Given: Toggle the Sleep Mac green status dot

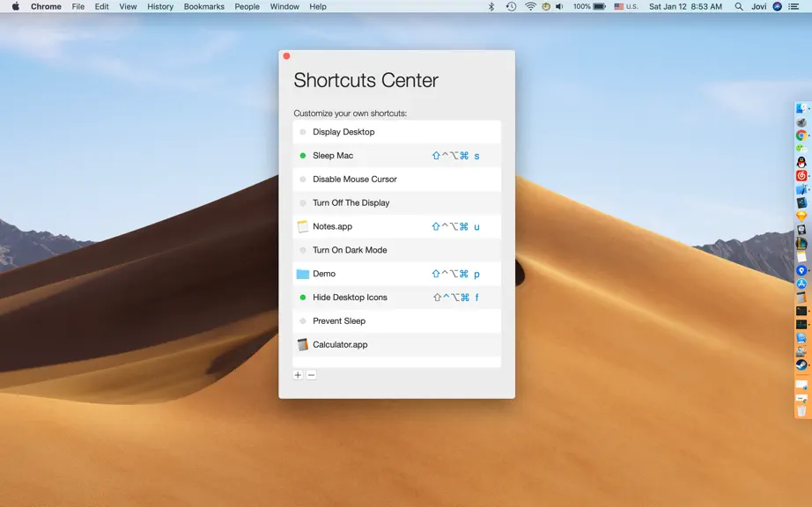Looking at the screenshot, I should (x=303, y=156).
